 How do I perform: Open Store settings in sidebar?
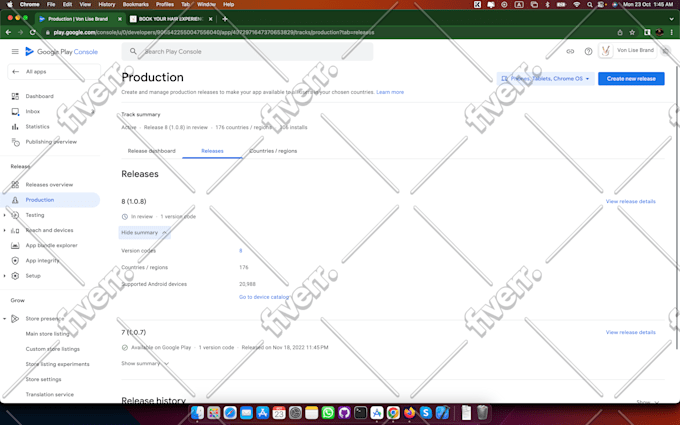(x=43, y=379)
